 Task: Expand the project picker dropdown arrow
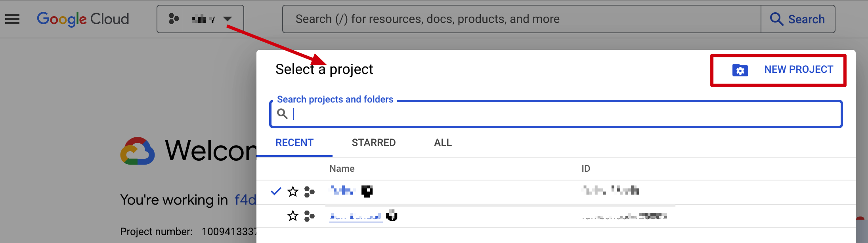(228, 19)
